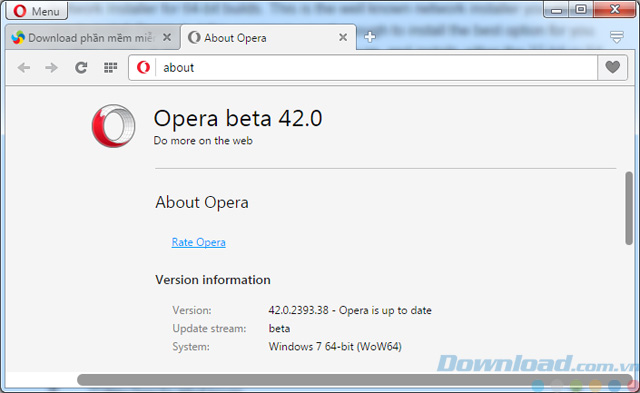Go back to previous page

click(24, 67)
